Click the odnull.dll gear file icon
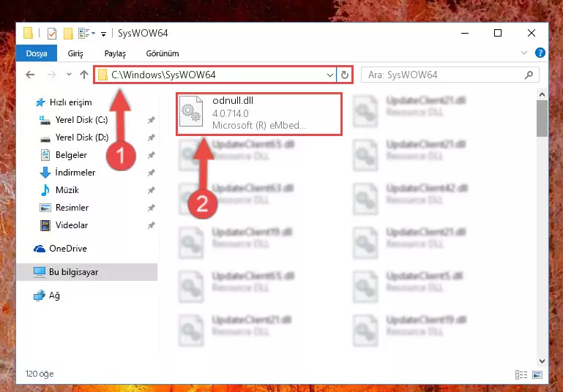Viewport: 563px width, 392px height. [x=191, y=111]
